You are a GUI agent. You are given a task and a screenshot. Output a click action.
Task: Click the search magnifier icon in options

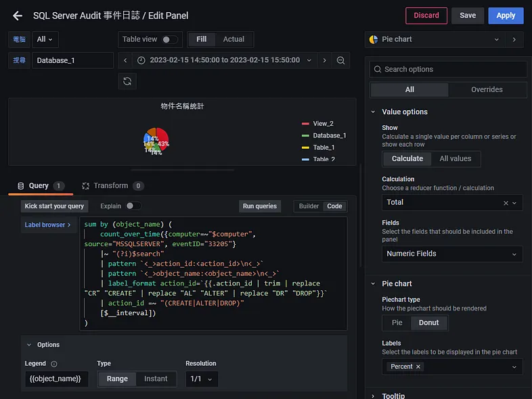coord(377,69)
